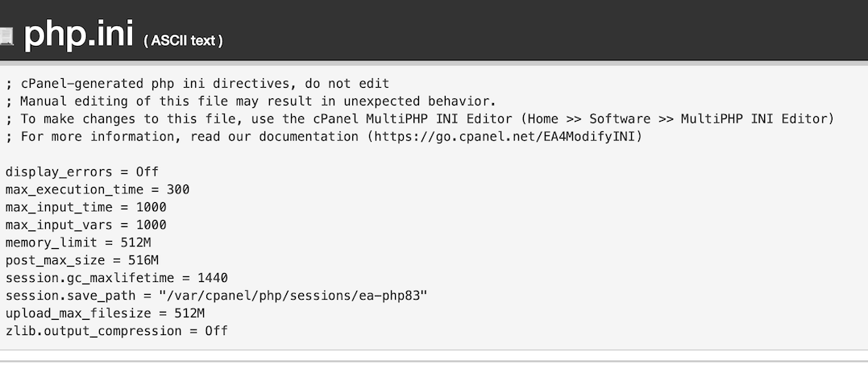Click the post_max_size = 516M directive

(82, 260)
